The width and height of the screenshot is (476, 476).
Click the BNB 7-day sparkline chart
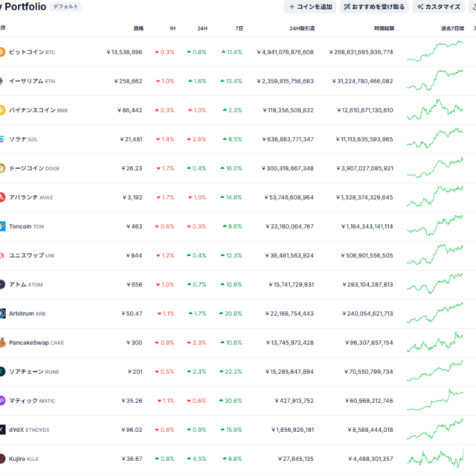click(x=435, y=109)
